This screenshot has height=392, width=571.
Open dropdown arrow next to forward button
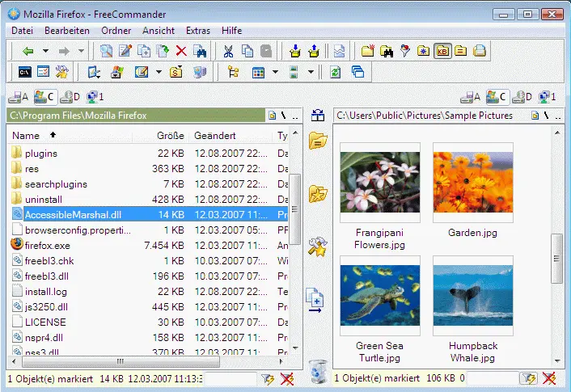click(x=81, y=51)
